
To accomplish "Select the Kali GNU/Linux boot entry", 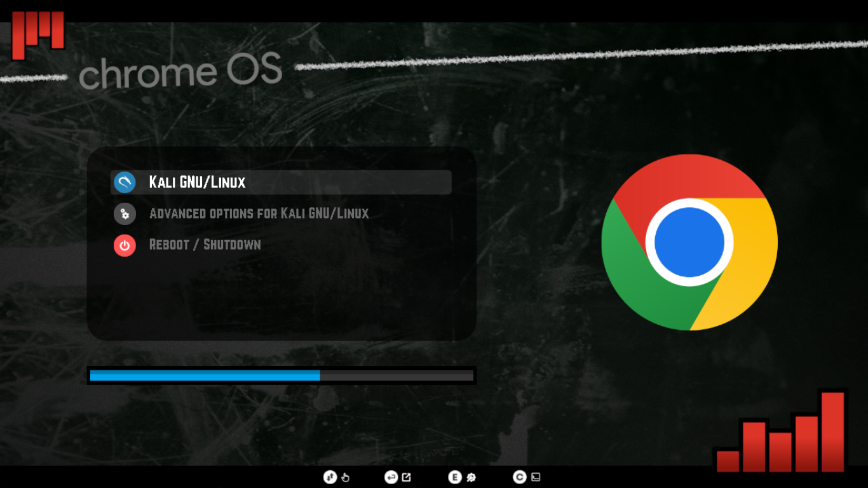I will click(281, 182).
